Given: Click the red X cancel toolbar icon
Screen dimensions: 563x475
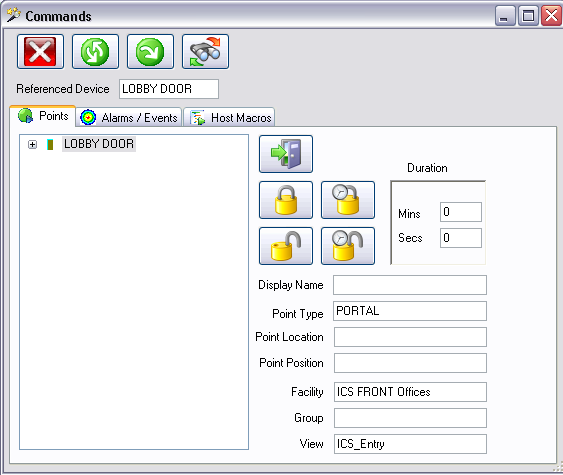Looking at the screenshot, I should 40,52.
